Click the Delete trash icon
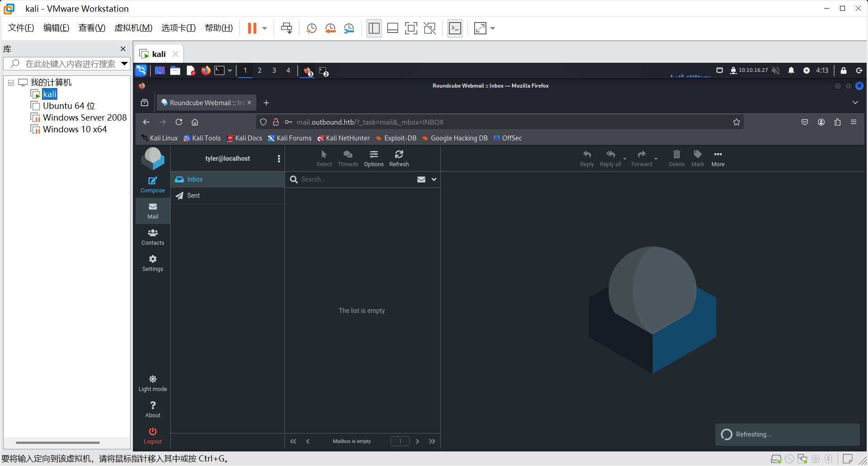 [677, 158]
